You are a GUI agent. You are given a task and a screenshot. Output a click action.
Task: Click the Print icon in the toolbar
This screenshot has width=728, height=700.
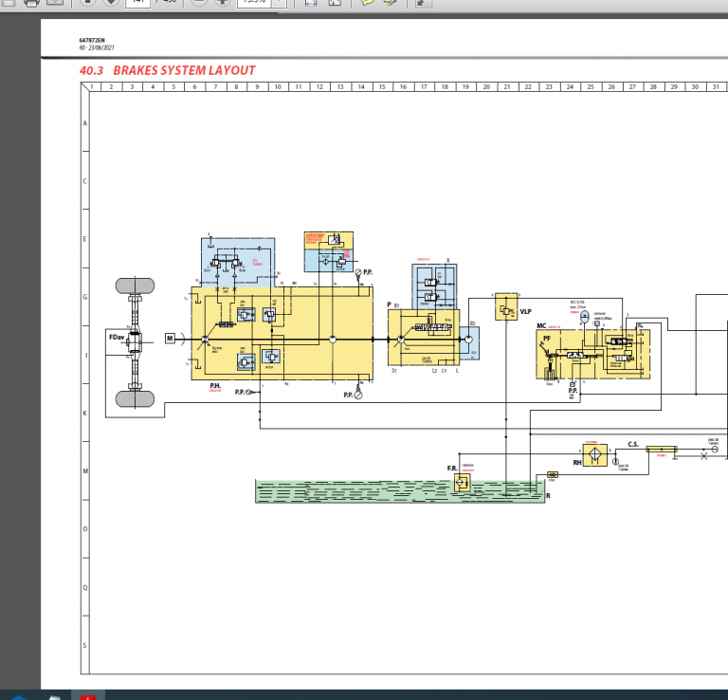coord(31,3)
